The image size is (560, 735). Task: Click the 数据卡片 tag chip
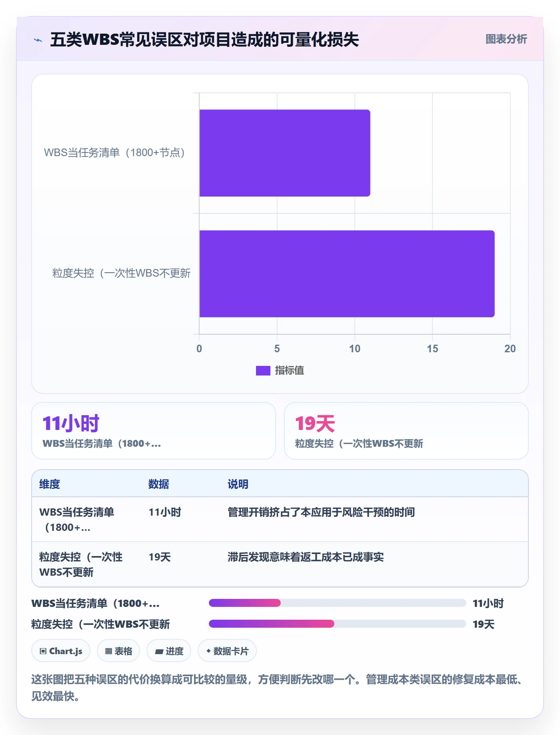coord(227,651)
